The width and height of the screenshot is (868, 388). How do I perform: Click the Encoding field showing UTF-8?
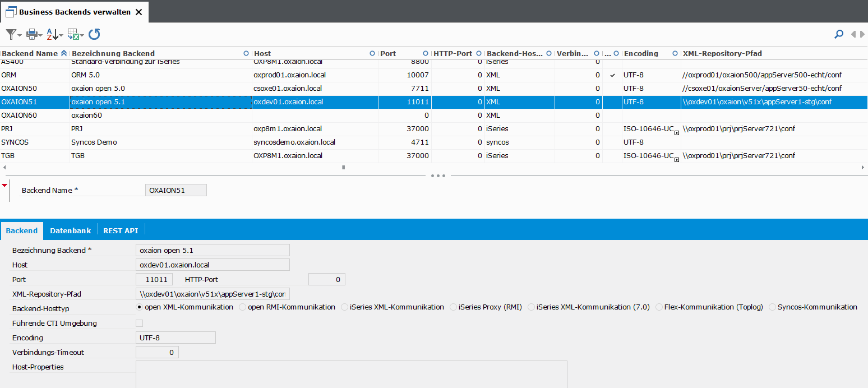176,338
